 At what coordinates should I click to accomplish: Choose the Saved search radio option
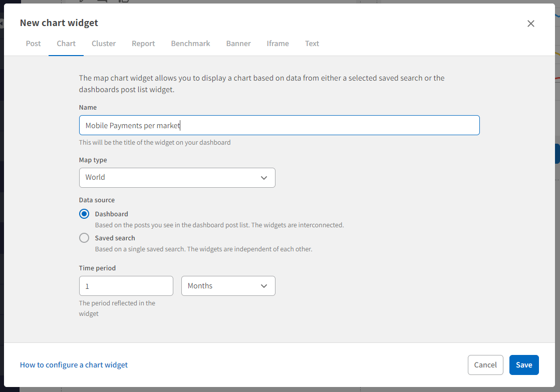[84, 238]
